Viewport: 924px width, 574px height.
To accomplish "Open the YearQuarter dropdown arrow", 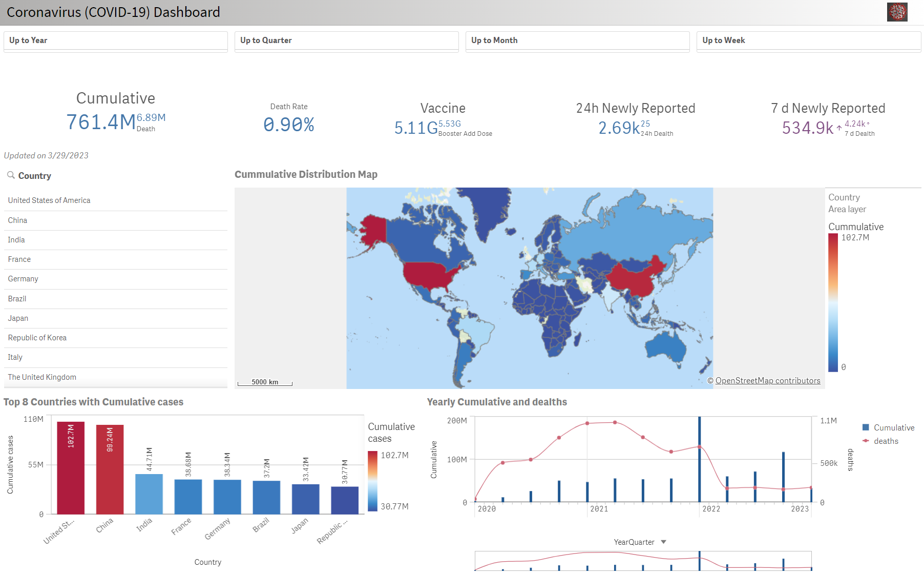I will pyautogui.click(x=664, y=542).
